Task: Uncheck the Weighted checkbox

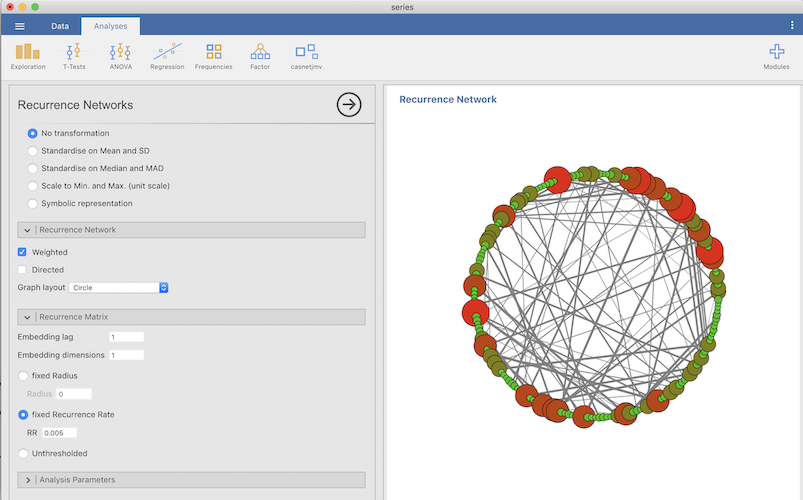Action: 23,252
